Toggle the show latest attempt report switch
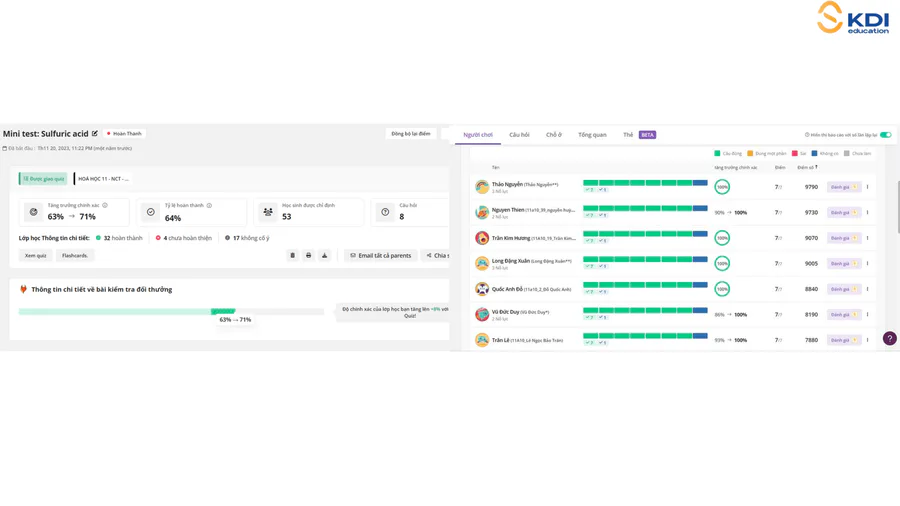The width and height of the screenshot is (900, 506). pyautogui.click(x=885, y=135)
